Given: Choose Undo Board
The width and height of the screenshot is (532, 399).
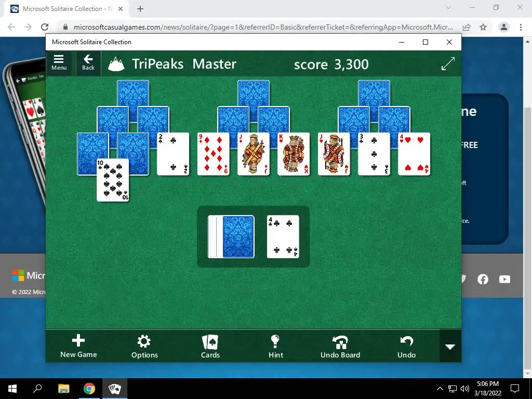Looking at the screenshot, I should [340, 346].
